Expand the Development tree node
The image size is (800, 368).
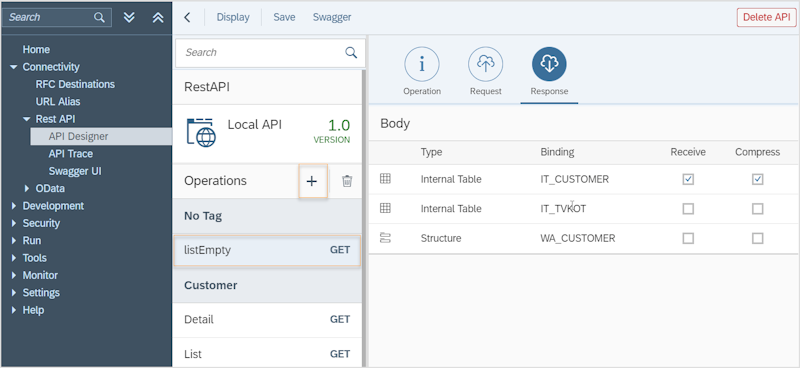point(14,206)
